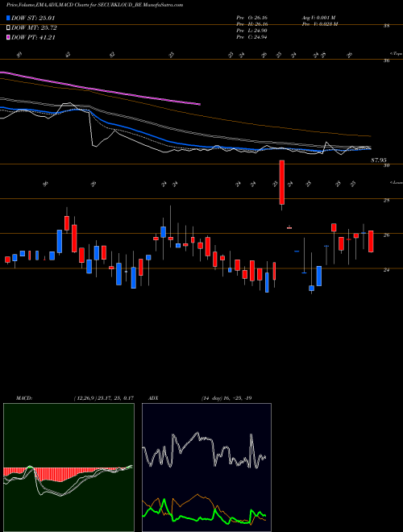403x532 pixels.
Task: Click the 30 price axis label
Action: (x=386, y=165)
